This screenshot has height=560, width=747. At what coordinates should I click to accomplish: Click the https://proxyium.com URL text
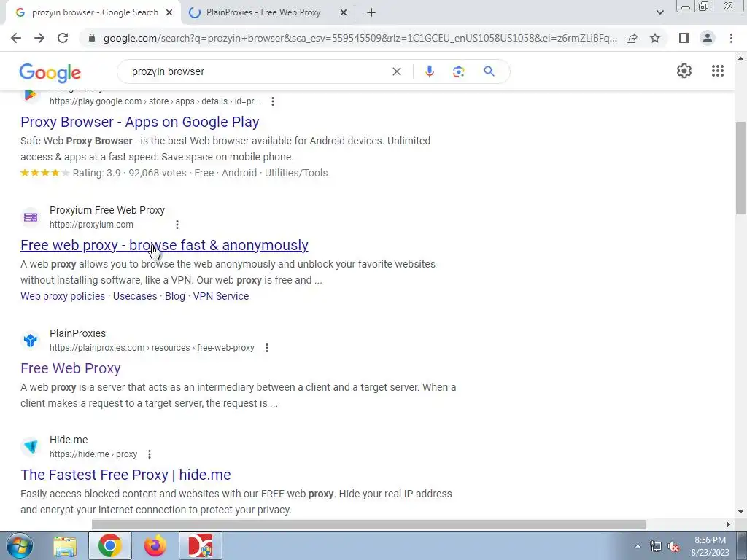(91, 225)
